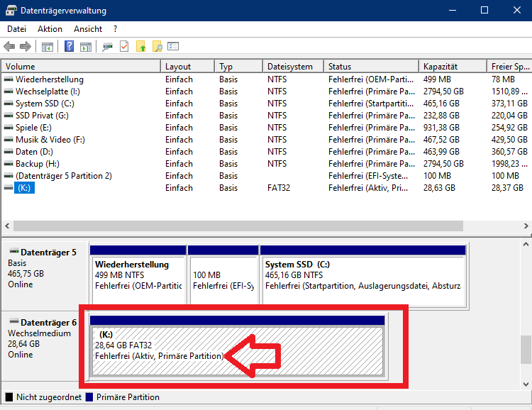Sort by the Layout column header
The height and width of the screenshot is (410, 532).
click(x=188, y=66)
